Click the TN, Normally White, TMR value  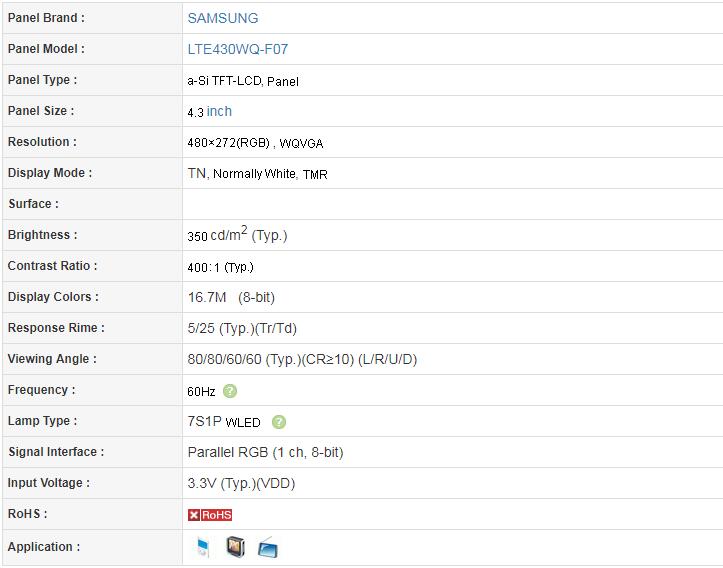point(257,174)
